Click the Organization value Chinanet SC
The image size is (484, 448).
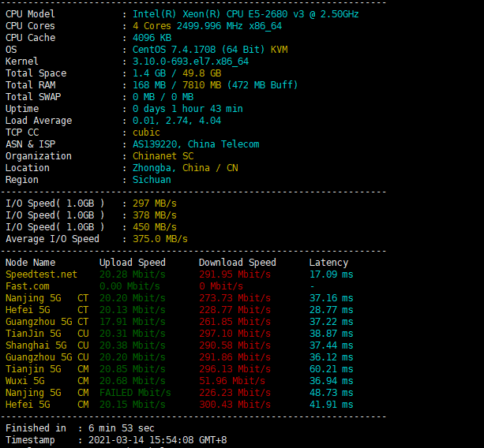[x=163, y=156]
